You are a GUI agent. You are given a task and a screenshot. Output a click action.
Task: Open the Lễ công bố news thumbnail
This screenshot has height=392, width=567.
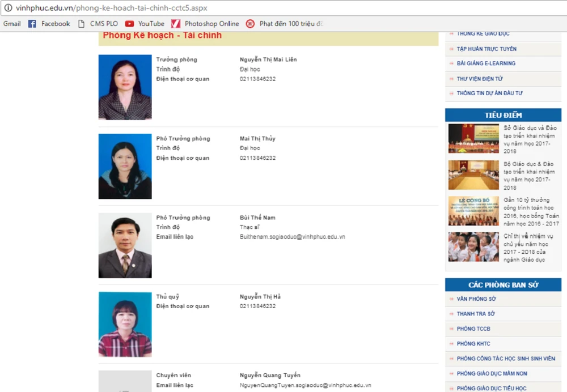pyautogui.click(x=473, y=211)
